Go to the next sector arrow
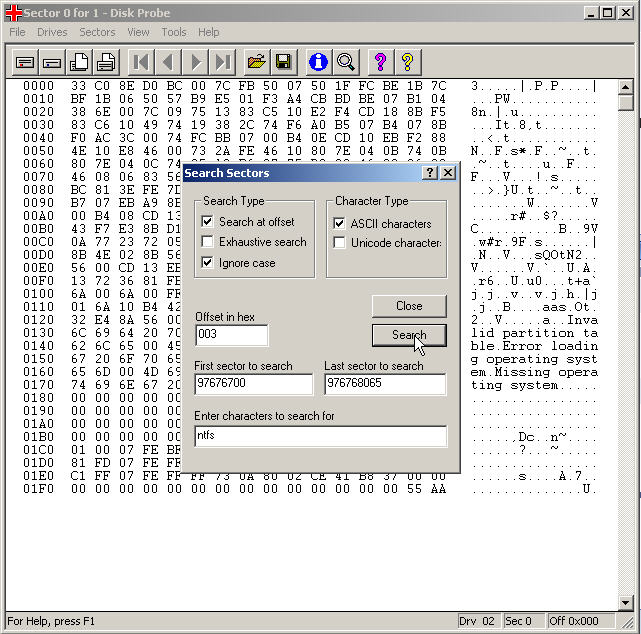 [x=195, y=63]
